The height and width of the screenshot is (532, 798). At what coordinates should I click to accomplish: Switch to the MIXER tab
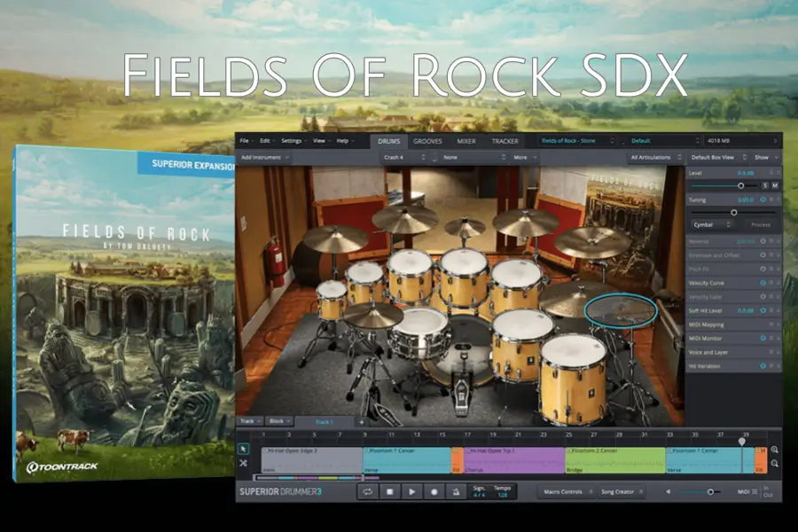point(466,142)
